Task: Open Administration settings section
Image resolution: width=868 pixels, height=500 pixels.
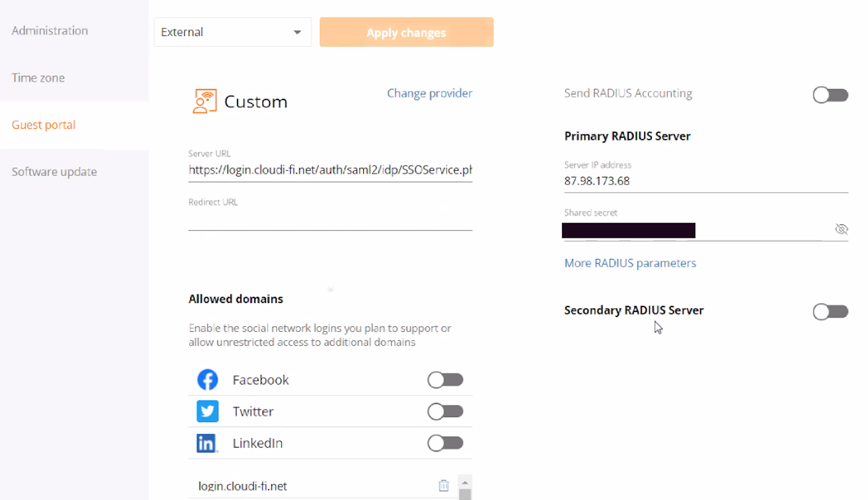Action: (x=49, y=31)
